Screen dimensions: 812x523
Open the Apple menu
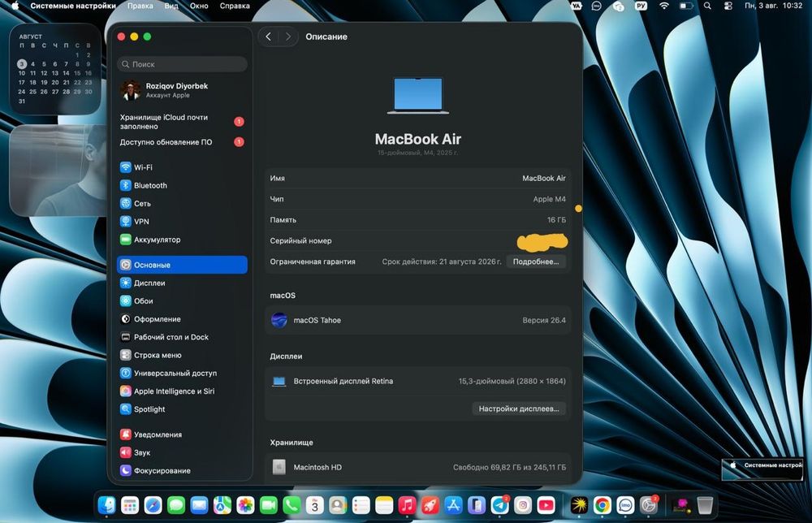pos(15,6)
